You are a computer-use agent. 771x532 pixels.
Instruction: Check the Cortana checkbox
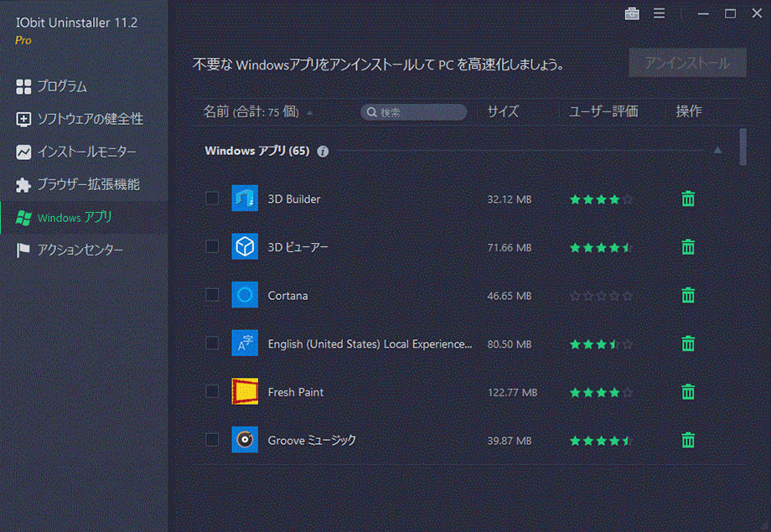(212, 295)
